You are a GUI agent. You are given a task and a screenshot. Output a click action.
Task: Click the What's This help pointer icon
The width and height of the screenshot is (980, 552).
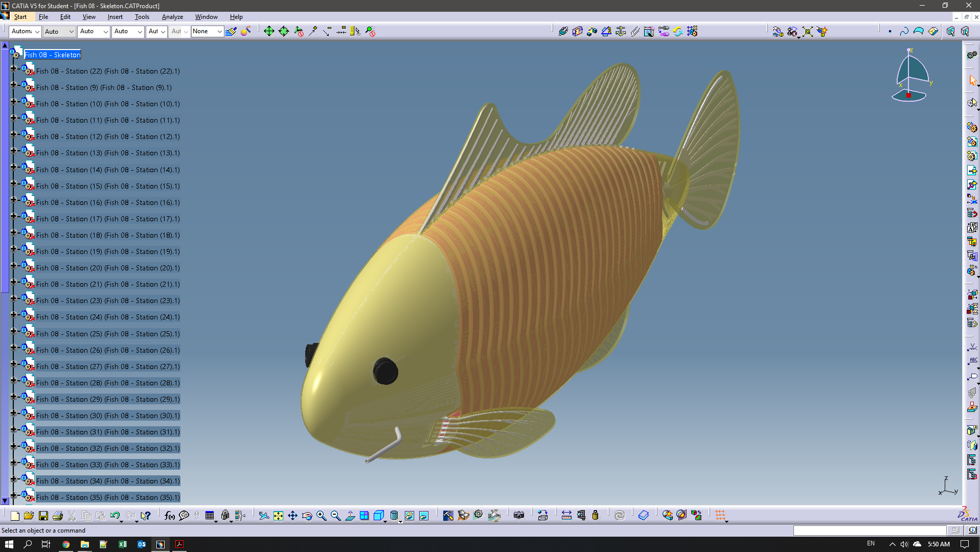[146, 515]
